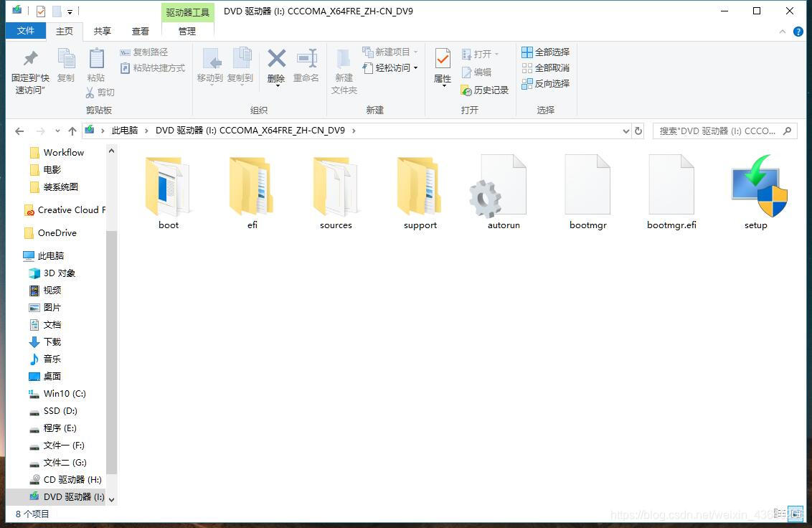Viewport: 812px width, 528px height.
Task: Open the support folder
Action: pos(420,192)
